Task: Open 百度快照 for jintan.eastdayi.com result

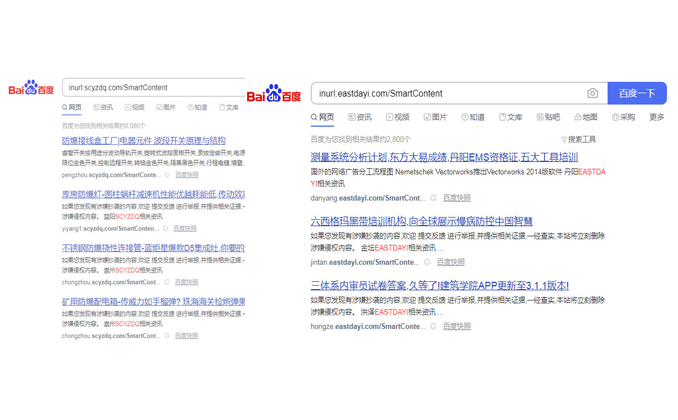Action: 451,262
